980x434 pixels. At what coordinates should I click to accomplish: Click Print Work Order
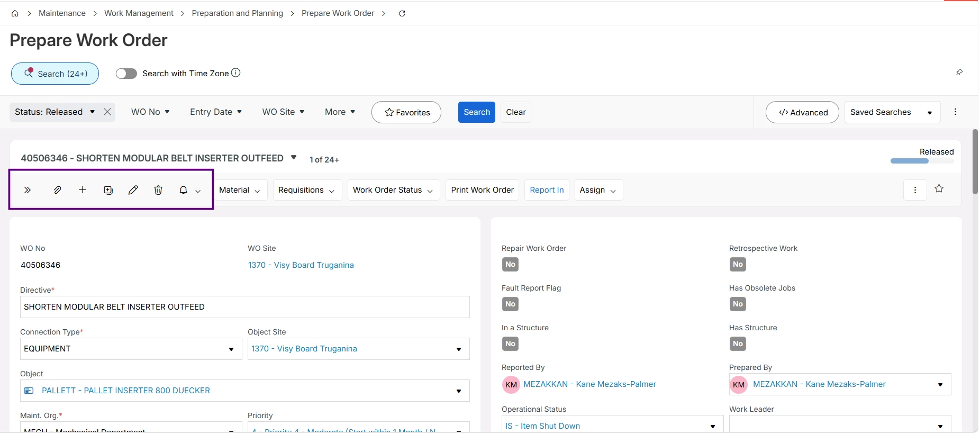point(482,190)
